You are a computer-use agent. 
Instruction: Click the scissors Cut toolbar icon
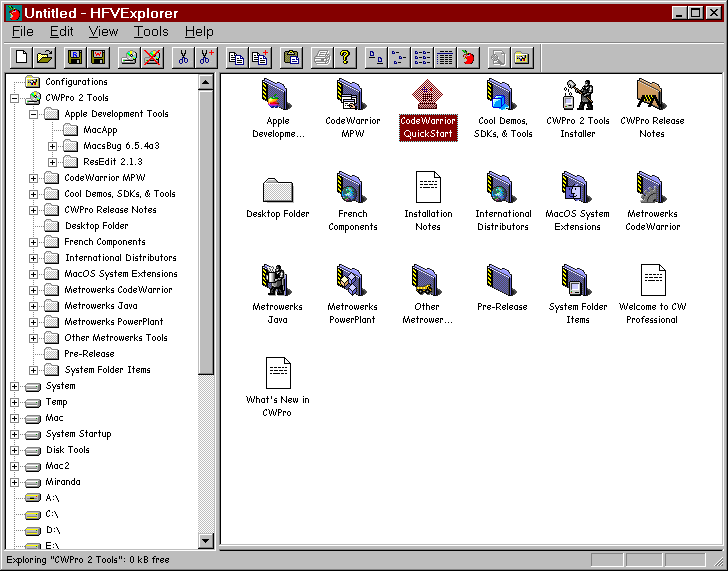tap(183, 58)
